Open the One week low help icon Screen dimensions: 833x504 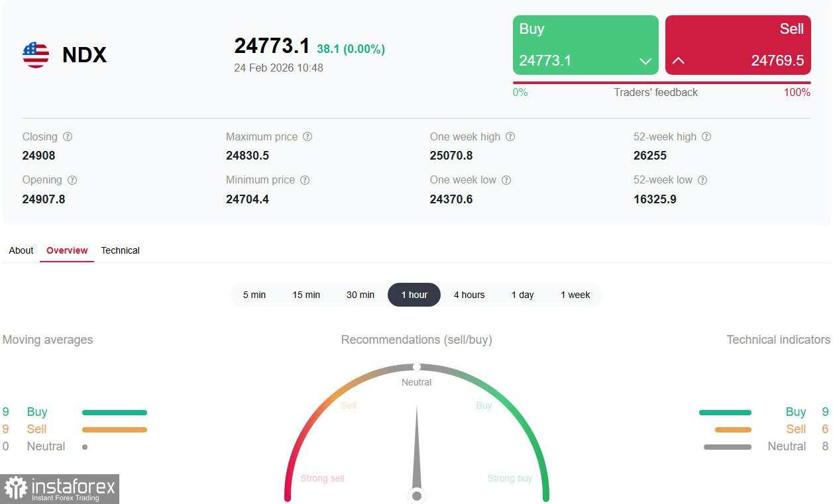coord(507,179)
